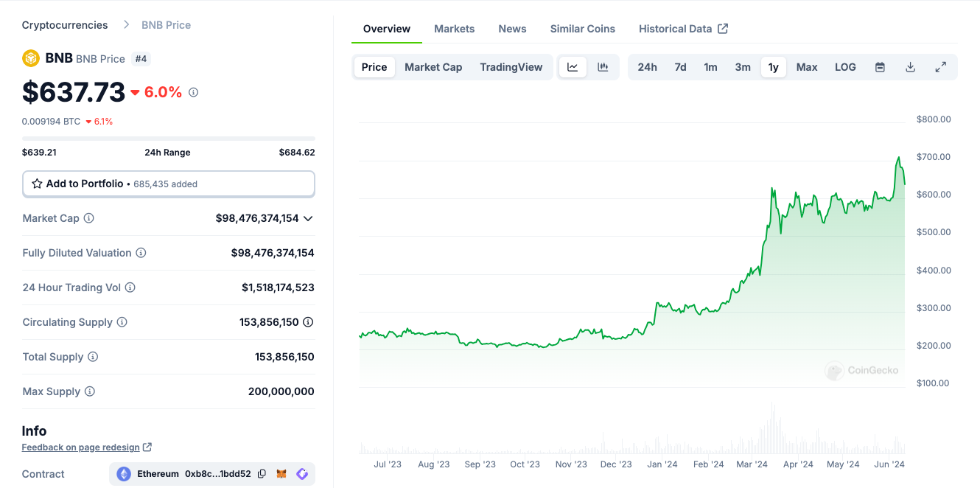This screenshot has width=980, height=488.
Task: Switch to line chart view icon
Action: click(x=573, y=67)
